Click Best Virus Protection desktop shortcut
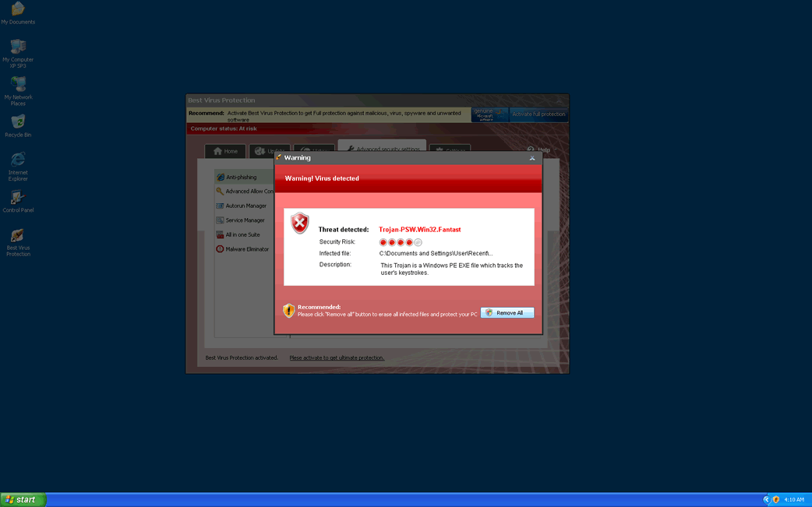812x507 pixels. pos(18,238)
